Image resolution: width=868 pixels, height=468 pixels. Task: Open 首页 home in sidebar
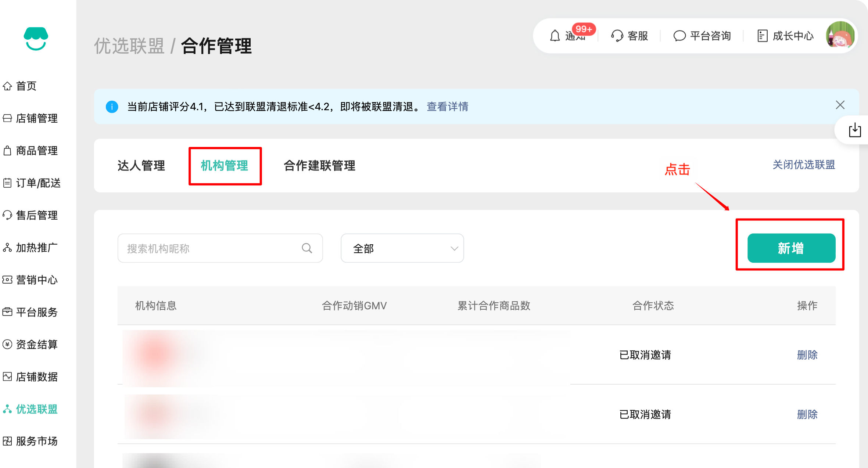(x=26, y=86)
